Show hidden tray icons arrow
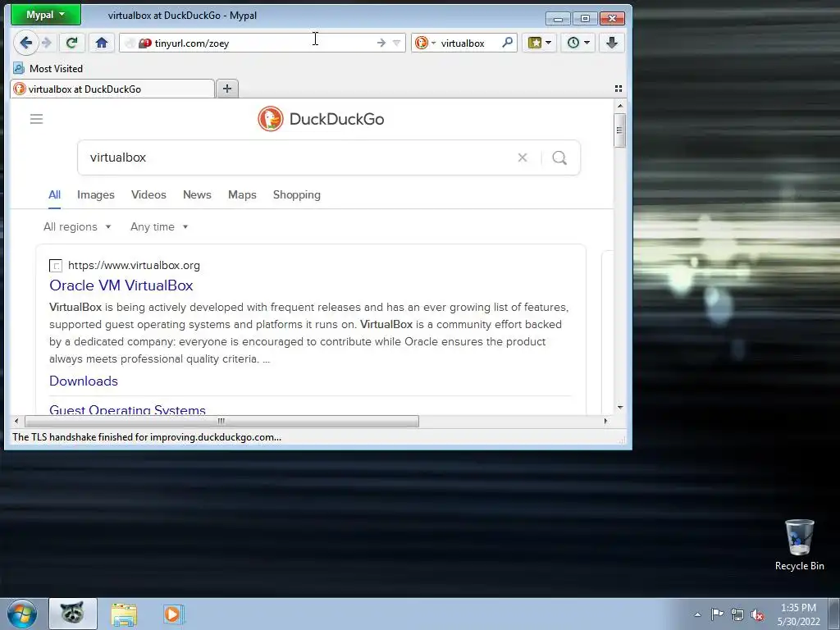The width and height of the screenshot is (840, 630). coord(697,614)
